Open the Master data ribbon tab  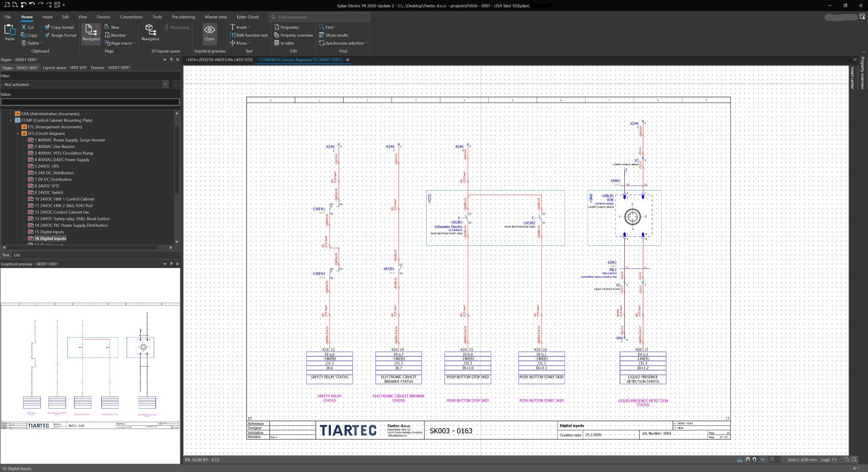(216, 17)
